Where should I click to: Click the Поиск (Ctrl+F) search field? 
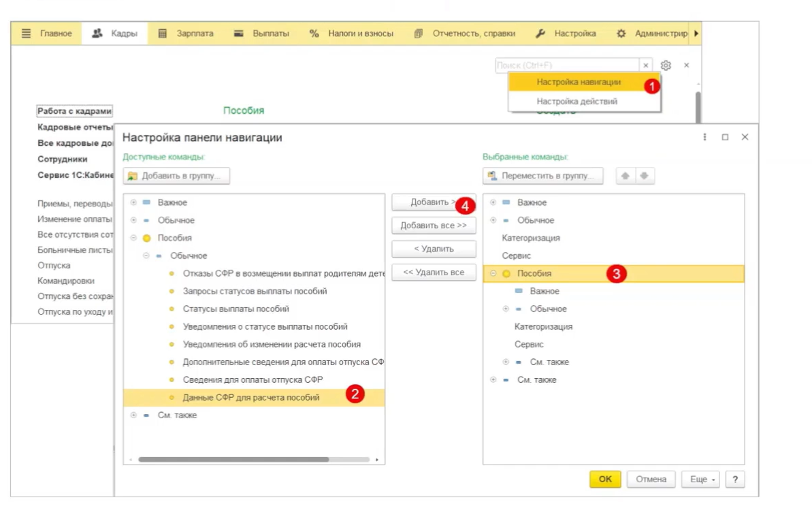pos(567,65)
